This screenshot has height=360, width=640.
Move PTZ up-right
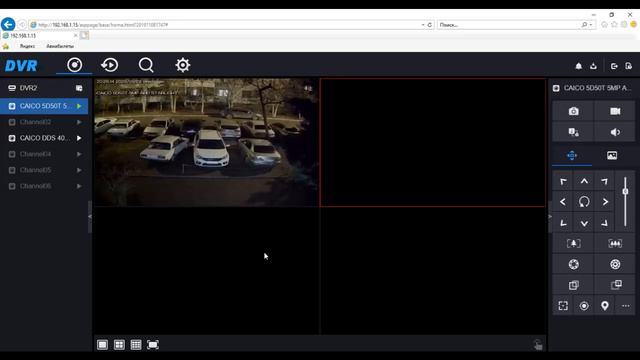pyautogui.click(x=604, y=181)
